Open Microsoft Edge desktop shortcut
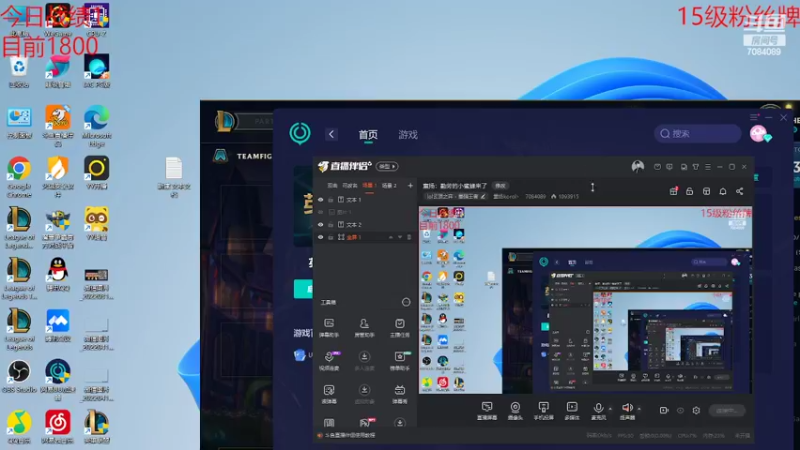This screenshot has height=450, width=800. click(x=96, y=126)
